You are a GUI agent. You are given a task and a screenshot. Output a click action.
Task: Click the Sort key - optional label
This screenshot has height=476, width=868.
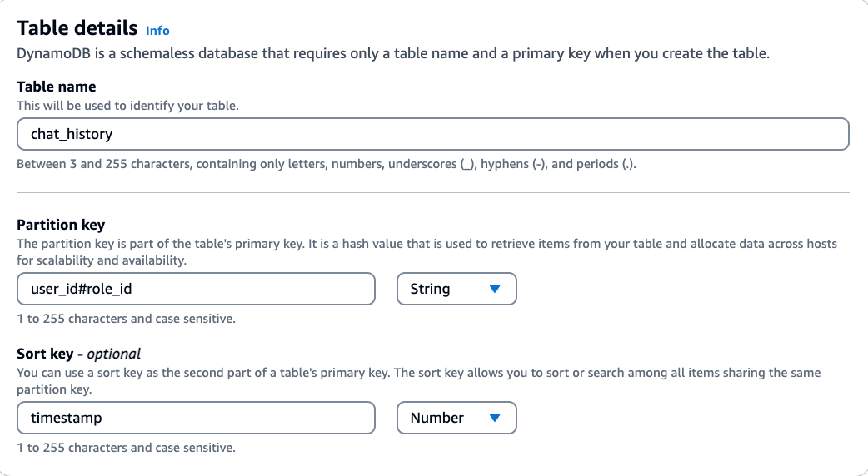coord(79,354)
